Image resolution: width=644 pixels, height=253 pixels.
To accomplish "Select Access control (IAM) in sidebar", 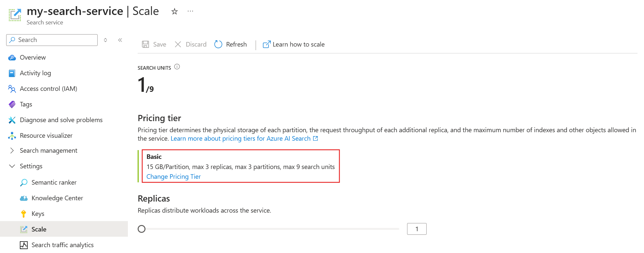I will 48,89.
